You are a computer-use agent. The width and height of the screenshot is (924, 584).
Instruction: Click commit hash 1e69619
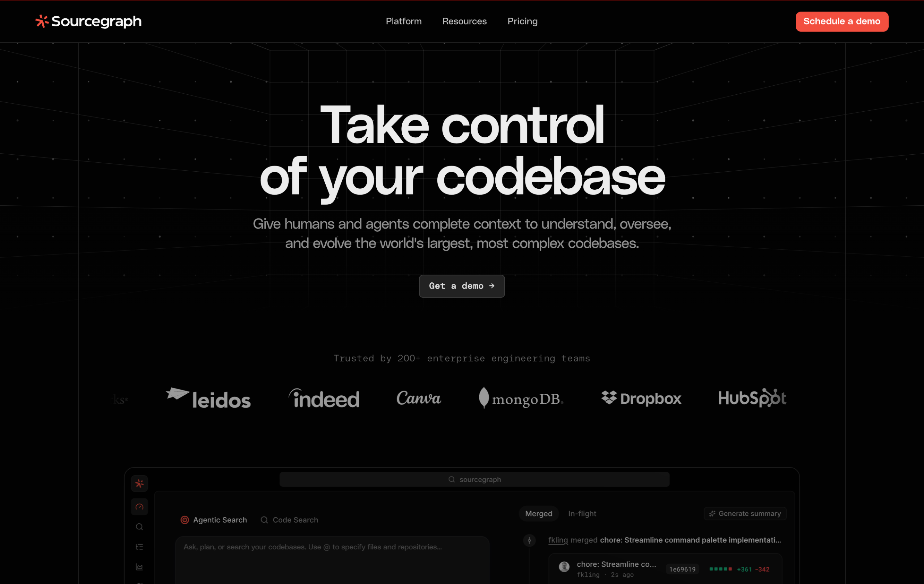point(682,569)
